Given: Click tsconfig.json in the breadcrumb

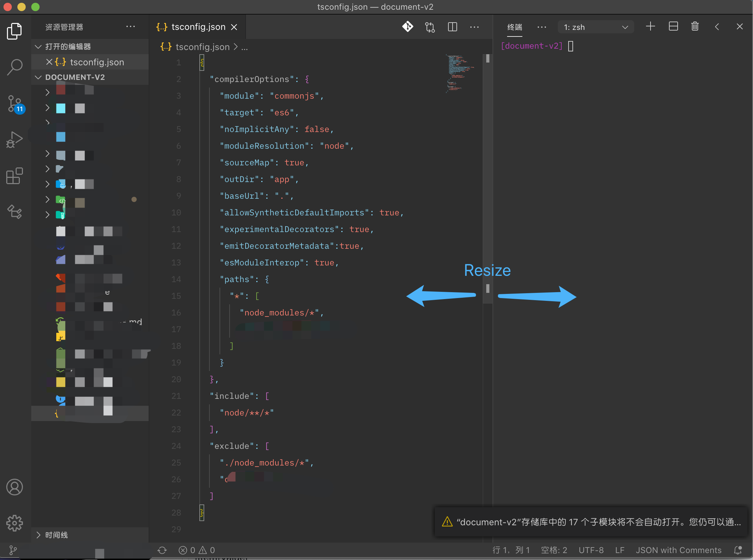Looking at the screenshot, I should pyautogui.click(x=202, y=47).
